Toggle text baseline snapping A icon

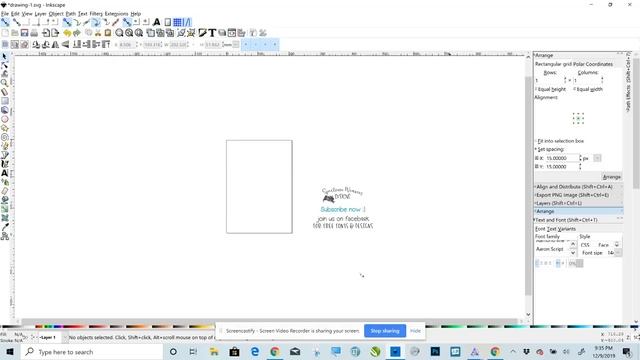coord(157,22)
